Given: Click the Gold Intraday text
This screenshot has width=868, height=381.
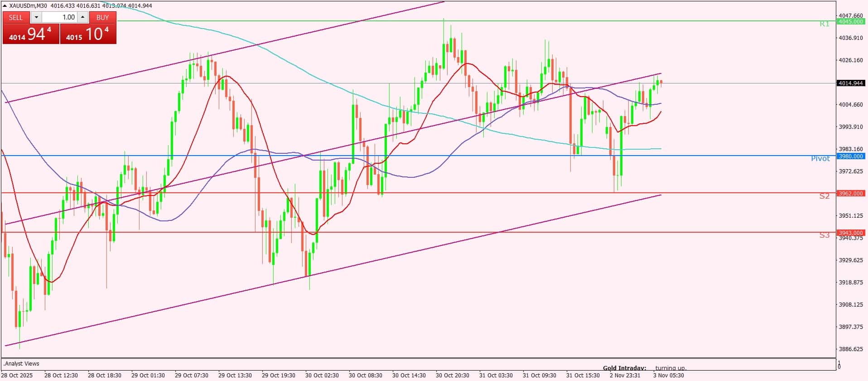Looking at the screenshot, I should coord(624,368).
